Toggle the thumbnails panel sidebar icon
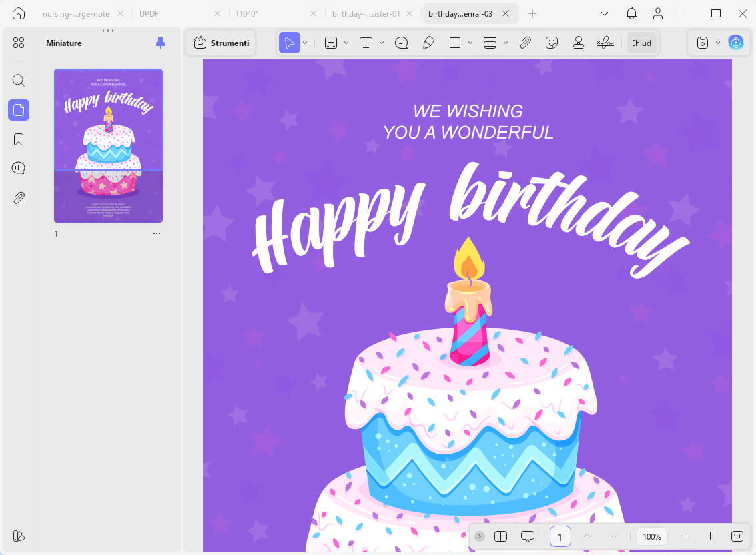The image size is (756, 555). (x=18, y=110)
